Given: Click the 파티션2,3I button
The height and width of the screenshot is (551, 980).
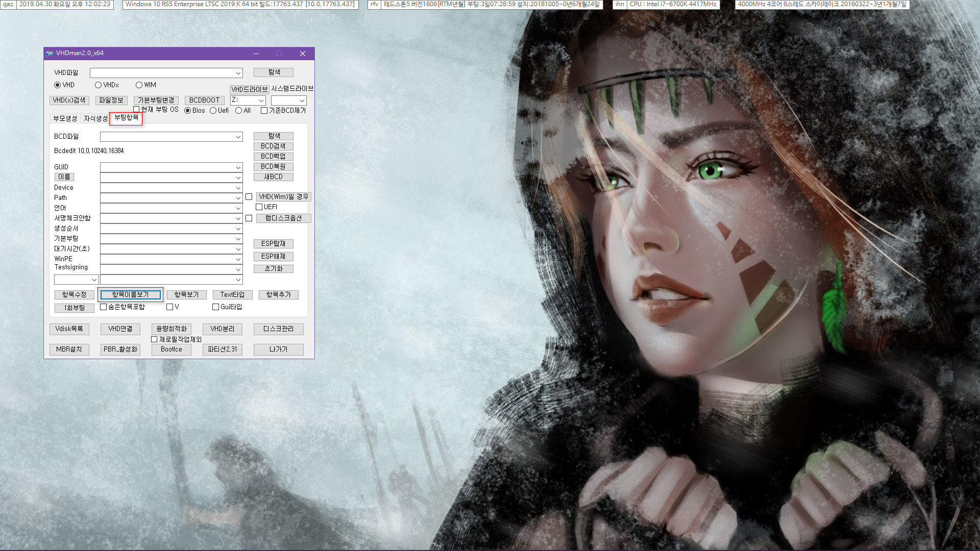Looking at the screenshot, I should coord(222,348).
